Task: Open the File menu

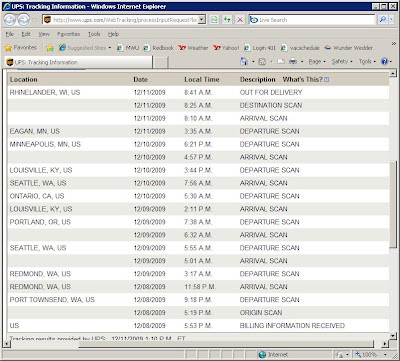Action: pos(10,34)
